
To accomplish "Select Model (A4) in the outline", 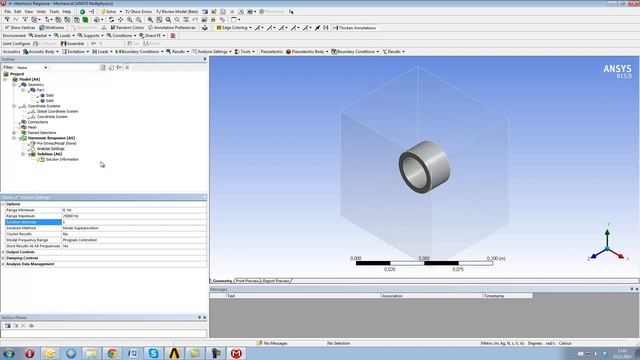I will click(x=29, y=79).
